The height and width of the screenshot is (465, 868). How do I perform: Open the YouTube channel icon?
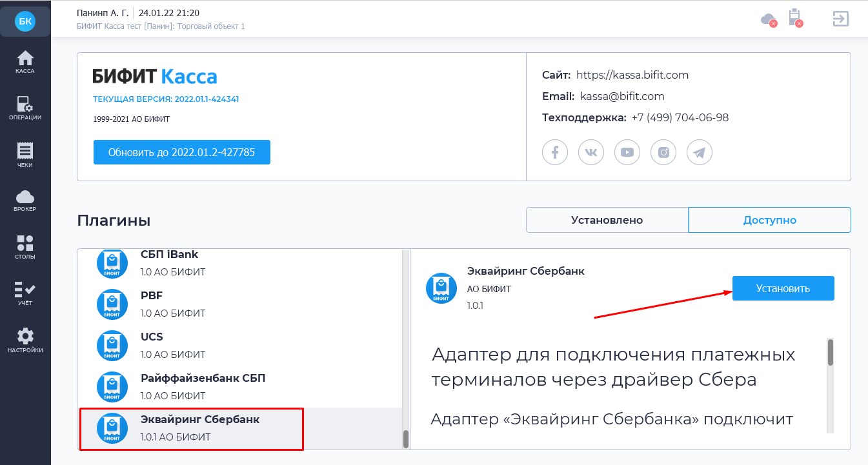(627, 152)
